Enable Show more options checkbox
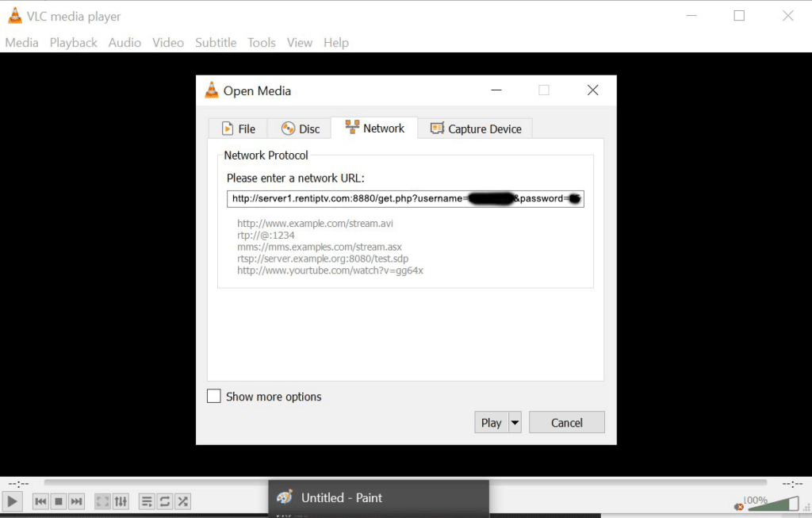The image size is (812, 518). pos(214,397)
